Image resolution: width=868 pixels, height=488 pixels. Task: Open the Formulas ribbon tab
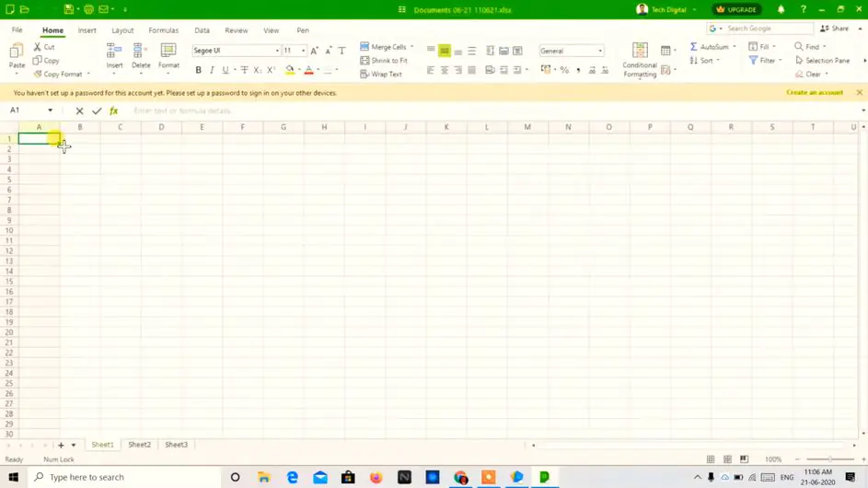coord(164,30)
